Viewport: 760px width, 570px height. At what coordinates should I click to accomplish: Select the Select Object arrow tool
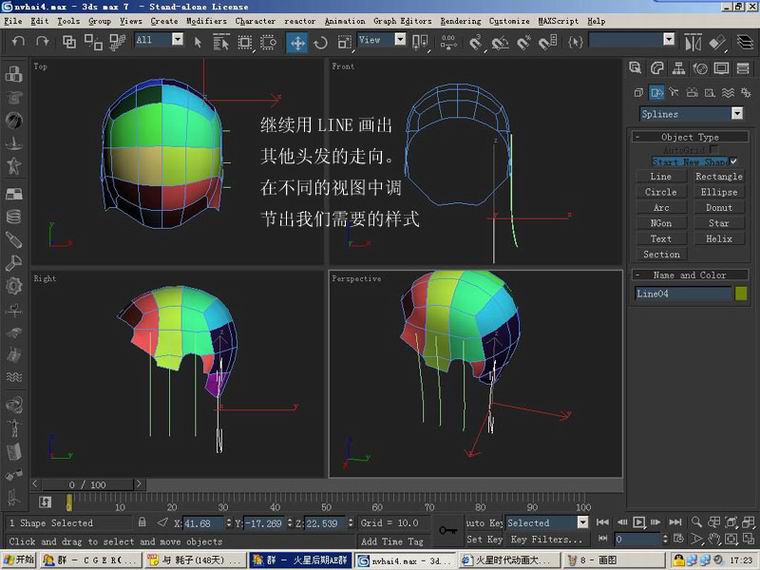(x=197, y=42)
